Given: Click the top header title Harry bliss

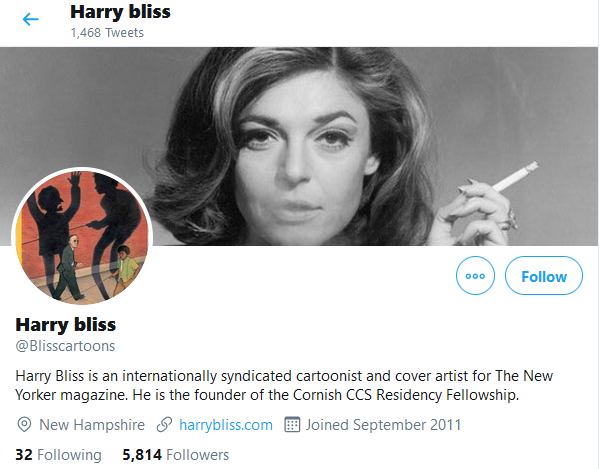Looking at the screenshot, I should tap(120, 13).
